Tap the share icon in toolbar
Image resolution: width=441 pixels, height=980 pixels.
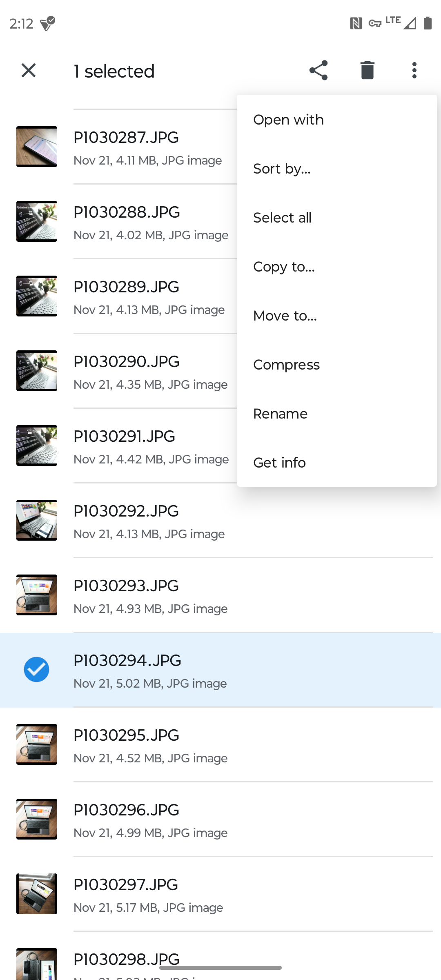[x=318, y=70]
